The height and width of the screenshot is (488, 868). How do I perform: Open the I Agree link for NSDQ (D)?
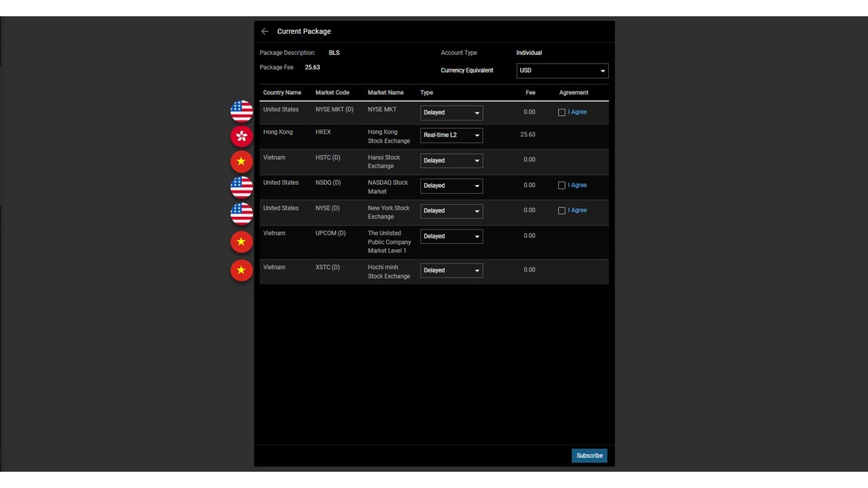[577, 185]
